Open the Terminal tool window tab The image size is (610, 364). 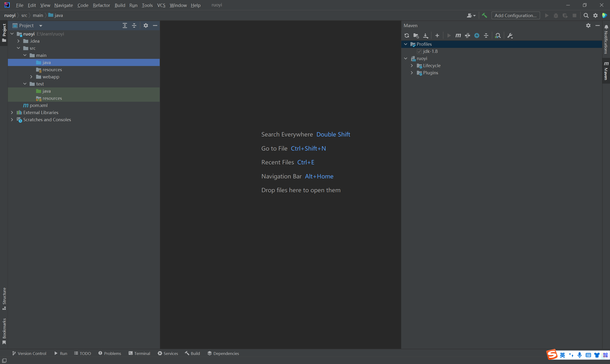coord(139,353)
